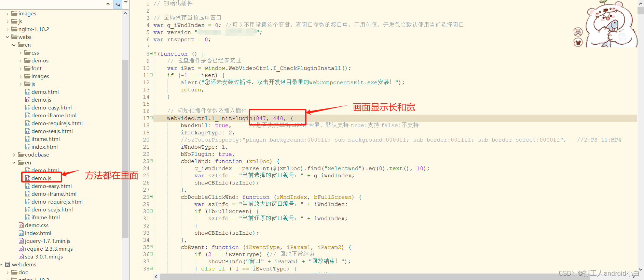This screenshot has width=644, height=280.
Task: Select demo.js file icon under cn
Action: [x=28, y=100]
